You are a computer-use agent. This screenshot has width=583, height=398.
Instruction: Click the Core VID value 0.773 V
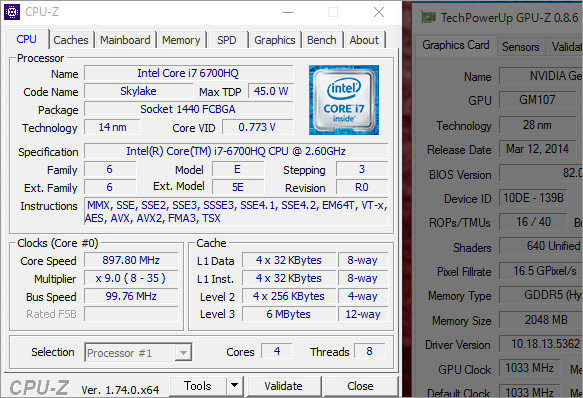tap(258, 127)
